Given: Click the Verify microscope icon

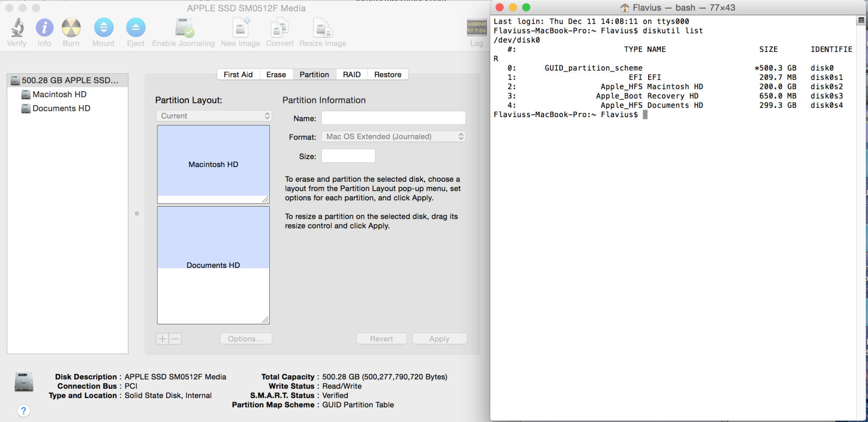Looking at the screenshot, I should 17,28.
